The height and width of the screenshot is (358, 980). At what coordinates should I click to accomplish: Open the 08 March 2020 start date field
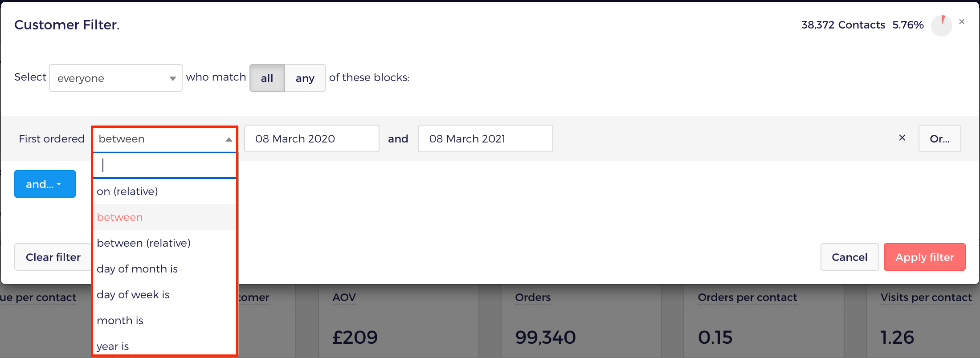[x=312, y=138]
